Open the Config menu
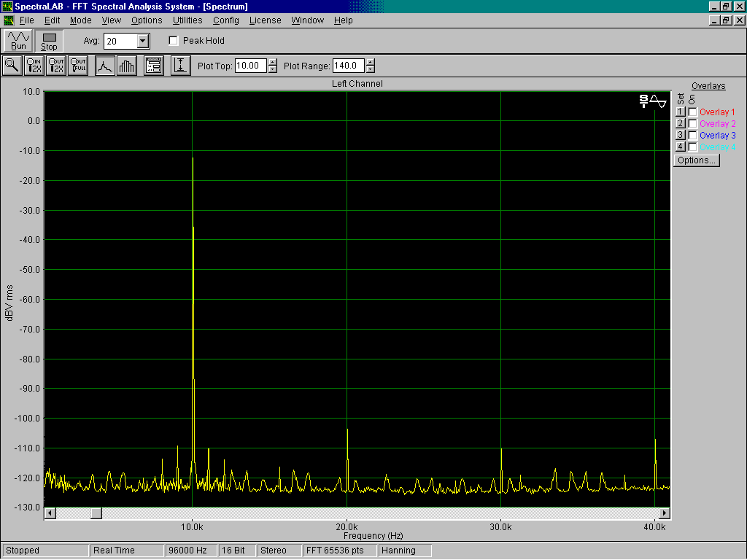 tap(226, 20)
